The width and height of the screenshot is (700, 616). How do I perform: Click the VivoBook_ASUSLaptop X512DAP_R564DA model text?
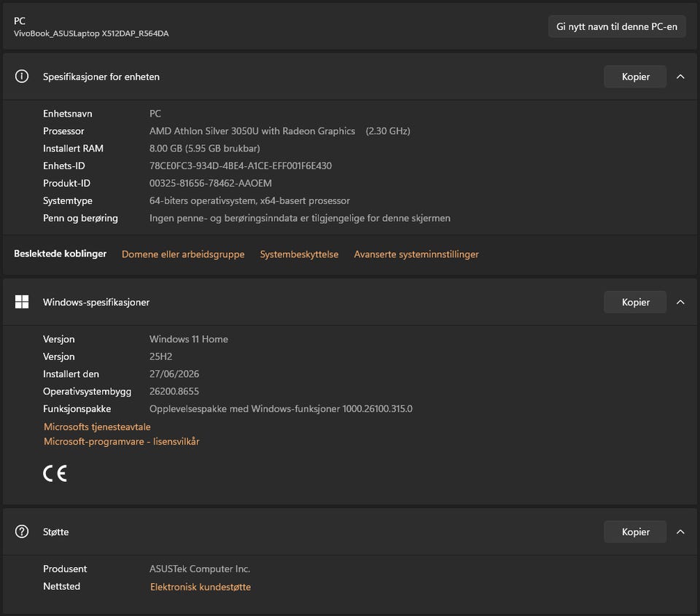tap(91, 34)
